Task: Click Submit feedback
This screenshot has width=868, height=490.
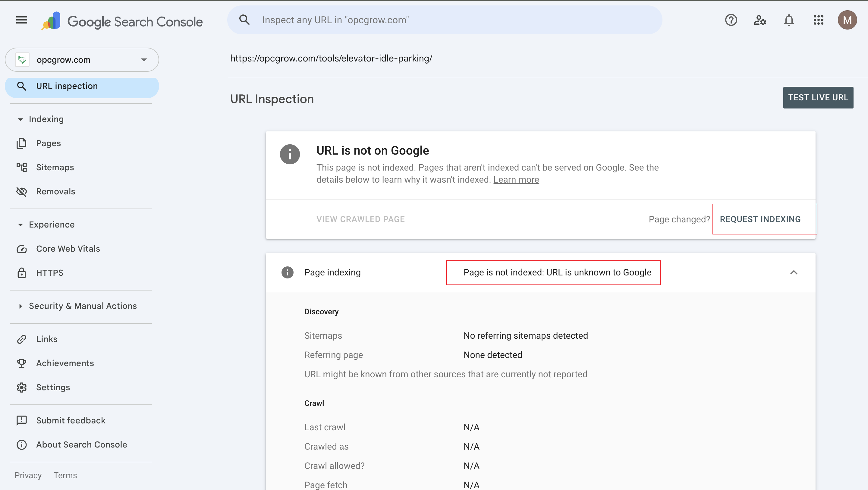Action: click(71, 420)
